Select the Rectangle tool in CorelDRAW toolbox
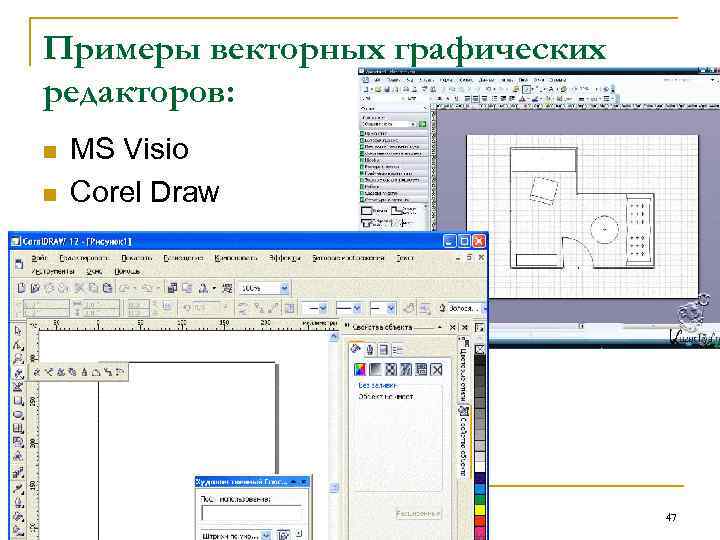 [18, 401]
